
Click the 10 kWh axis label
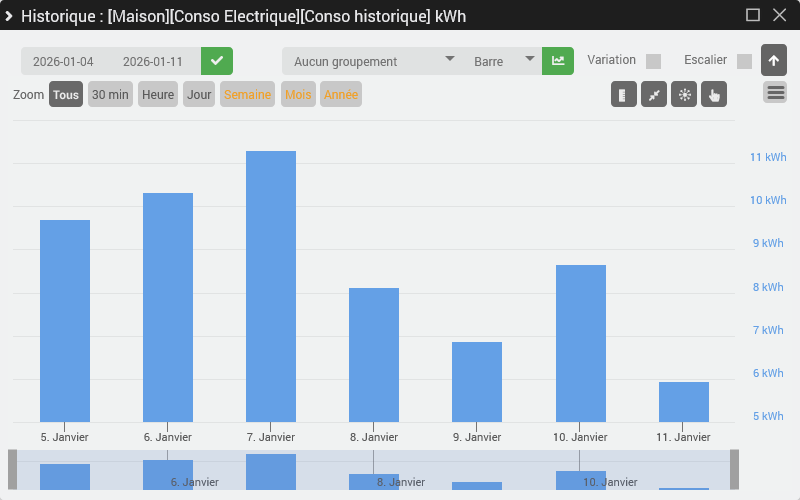(x=768, y=200)
